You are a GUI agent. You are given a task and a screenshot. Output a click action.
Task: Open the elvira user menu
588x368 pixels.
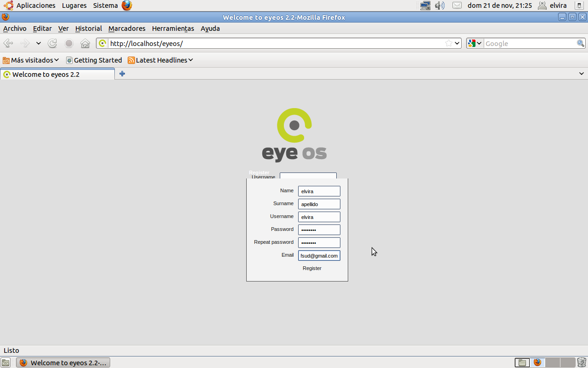click(x=553, y=6)
